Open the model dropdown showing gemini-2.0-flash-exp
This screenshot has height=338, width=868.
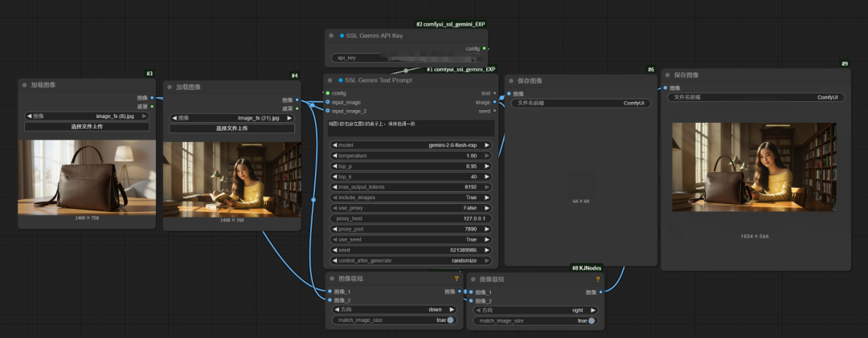[x=410, y=145]
